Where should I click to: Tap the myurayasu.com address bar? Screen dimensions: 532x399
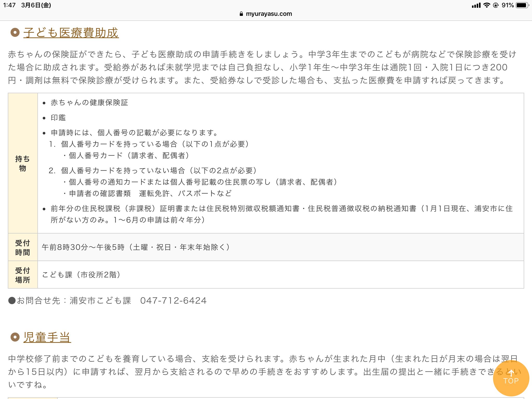tap(269, 14)
